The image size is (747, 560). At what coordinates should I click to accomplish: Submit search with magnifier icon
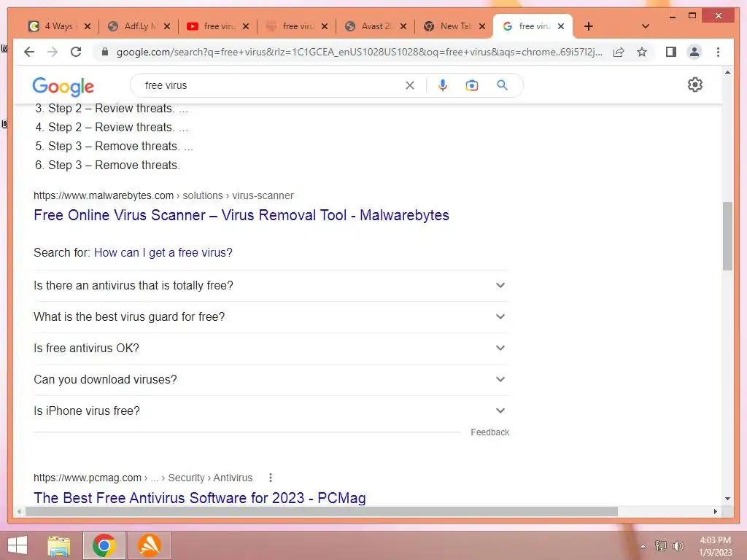point(502,85)
